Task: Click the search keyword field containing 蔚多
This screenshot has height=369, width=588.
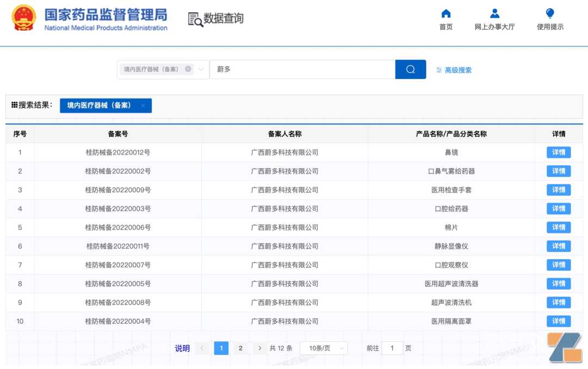Action: (302, 69)
